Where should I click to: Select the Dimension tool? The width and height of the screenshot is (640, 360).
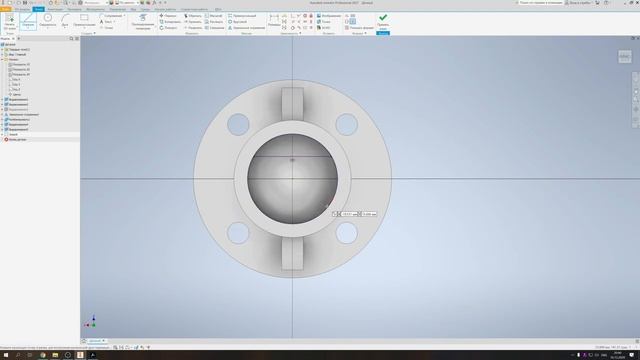point(274,21)
